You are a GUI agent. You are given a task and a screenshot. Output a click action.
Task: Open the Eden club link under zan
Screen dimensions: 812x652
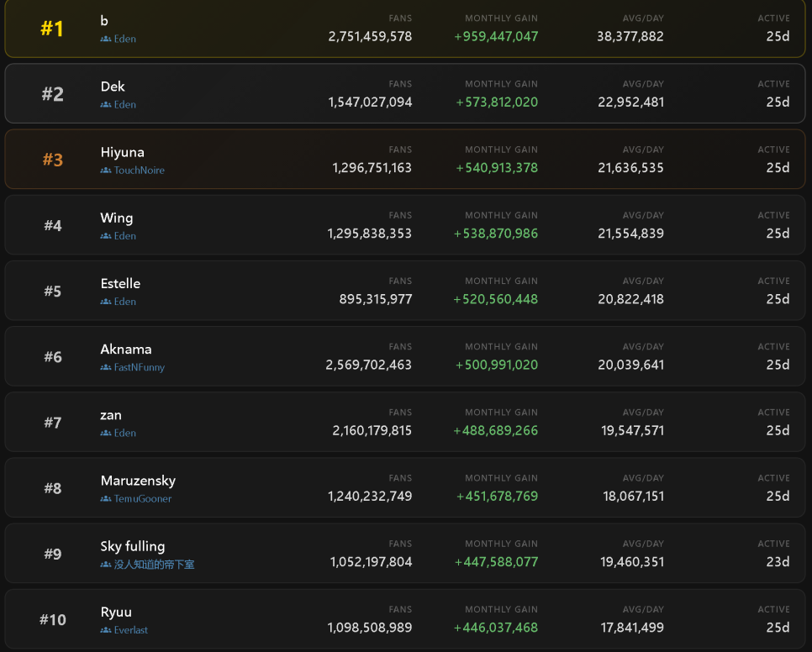tap(124, 433)
